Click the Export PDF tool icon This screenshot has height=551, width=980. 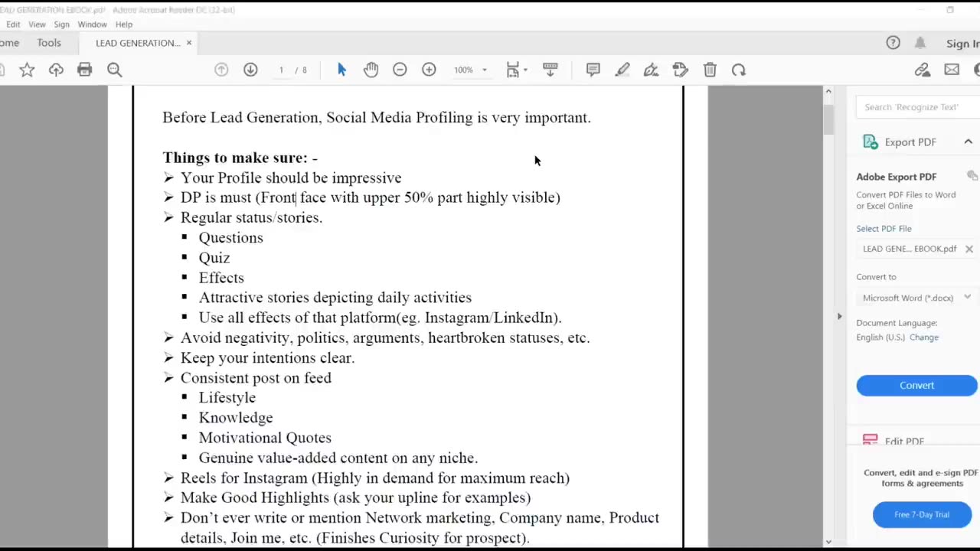[x=870, y=142]
